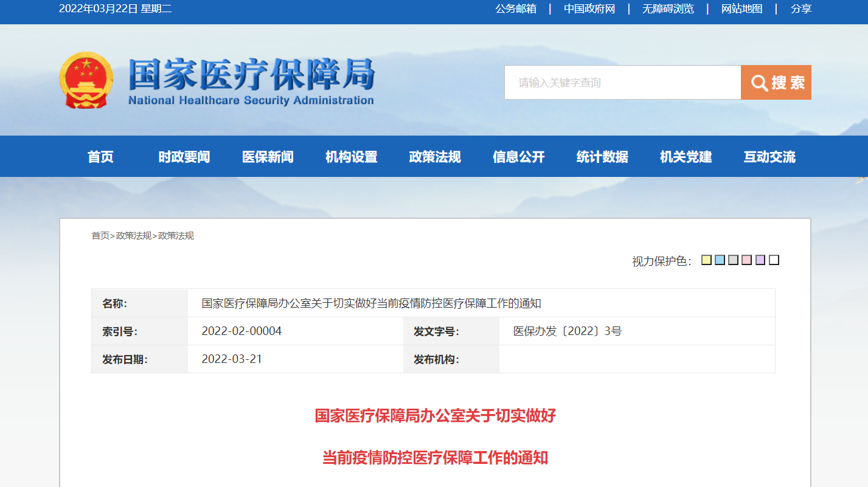The height and width of the screenshot is (487, 868).
Task: Open 机关党建 navigation item
Action: pyautogui.click(x=686, y=157)
